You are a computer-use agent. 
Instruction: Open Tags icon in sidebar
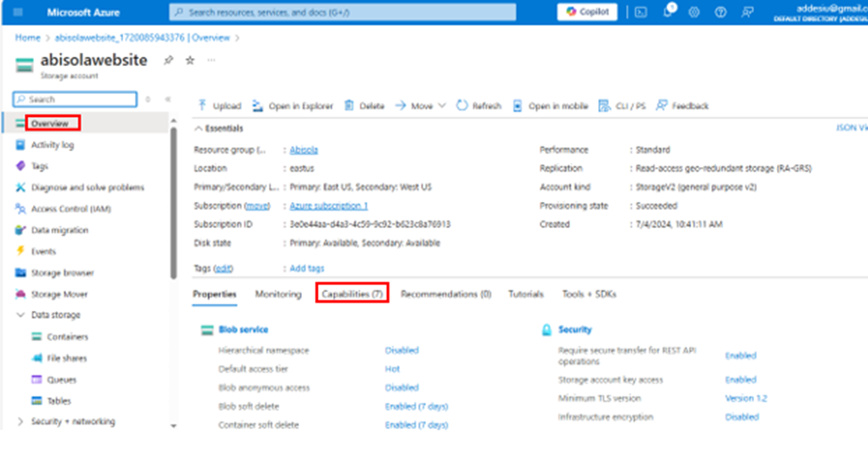(21, 165)
